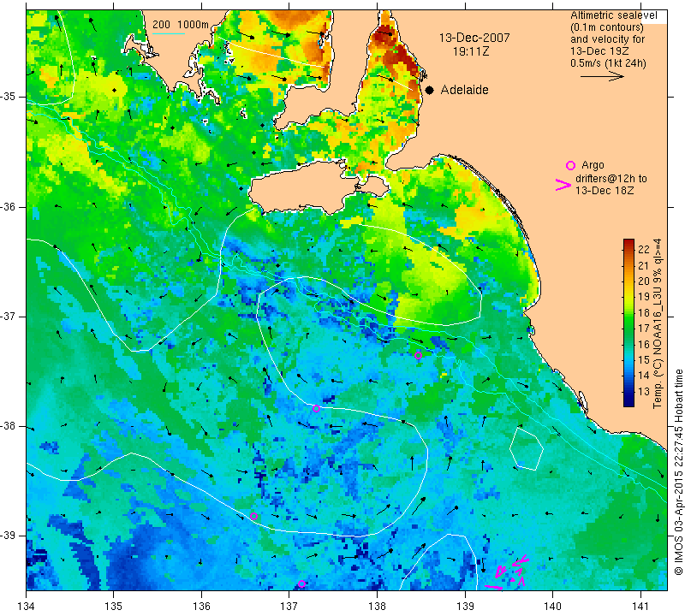The image size is (685, 616).
Task: Click the '(0.1m contours)' legend line
Action: [607, 27]
